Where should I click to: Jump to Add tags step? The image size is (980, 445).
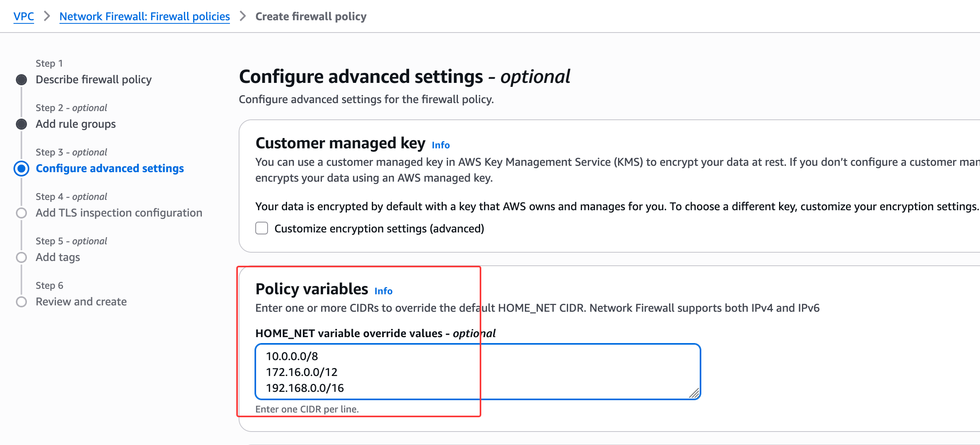pos(58,257)
